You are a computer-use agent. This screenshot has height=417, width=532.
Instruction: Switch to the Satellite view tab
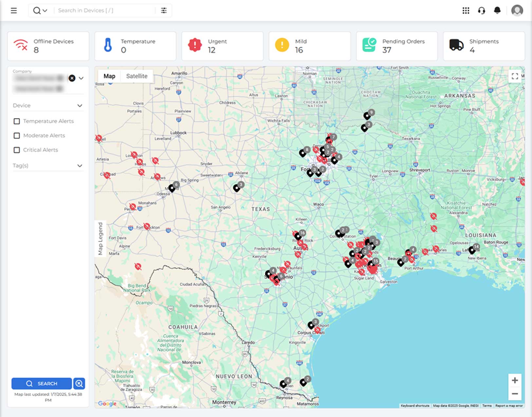click(137, 76)
